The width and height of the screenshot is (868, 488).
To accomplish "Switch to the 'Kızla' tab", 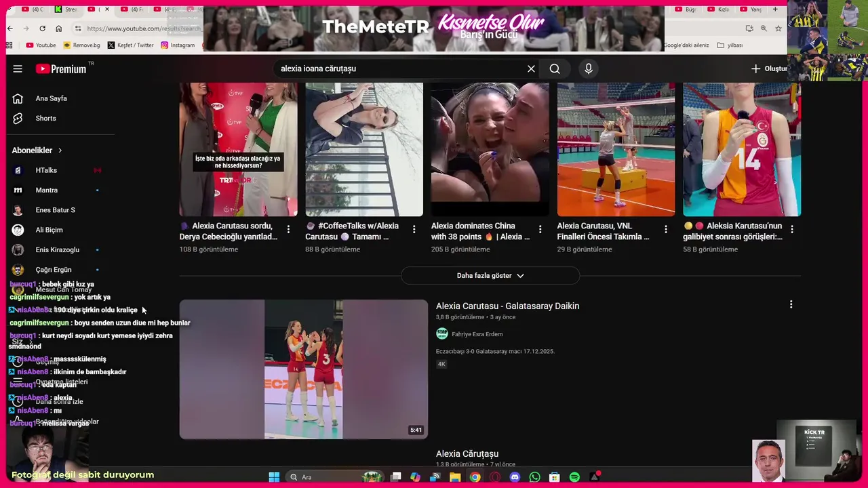I will pyautogui.click(x=718, y=9).
